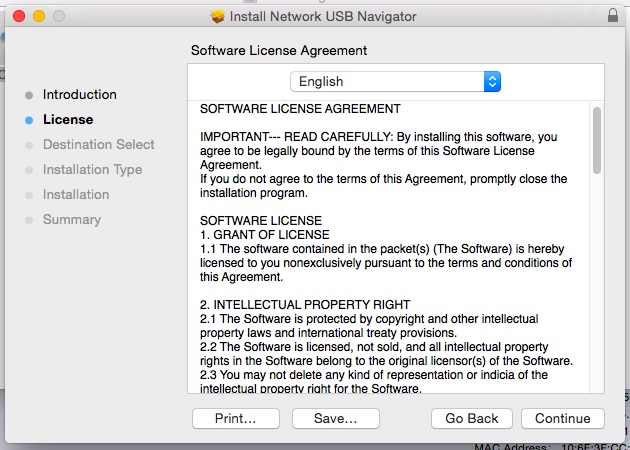This screenshot has width=630, height=450.
Task: Click the Software License Agreement heading
Action: coord(279,50)
